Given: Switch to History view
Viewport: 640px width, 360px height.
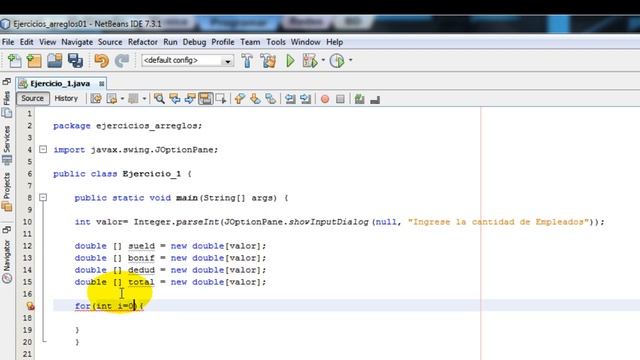Looking at the screenshot, I should click(66, 98).
